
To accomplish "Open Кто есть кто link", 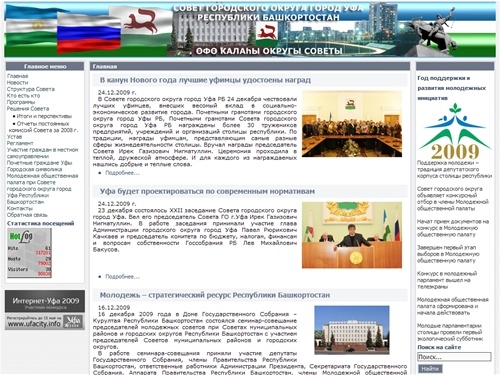I will (23, 95).
